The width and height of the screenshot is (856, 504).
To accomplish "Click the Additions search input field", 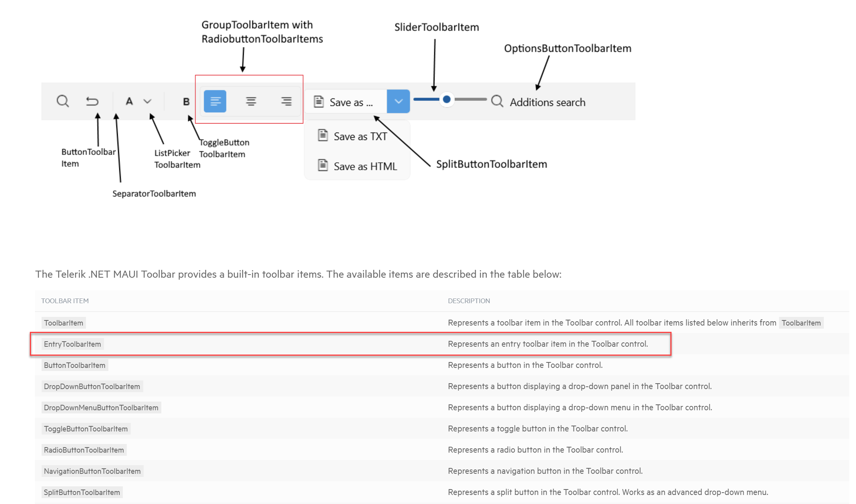I will [548, 102].
